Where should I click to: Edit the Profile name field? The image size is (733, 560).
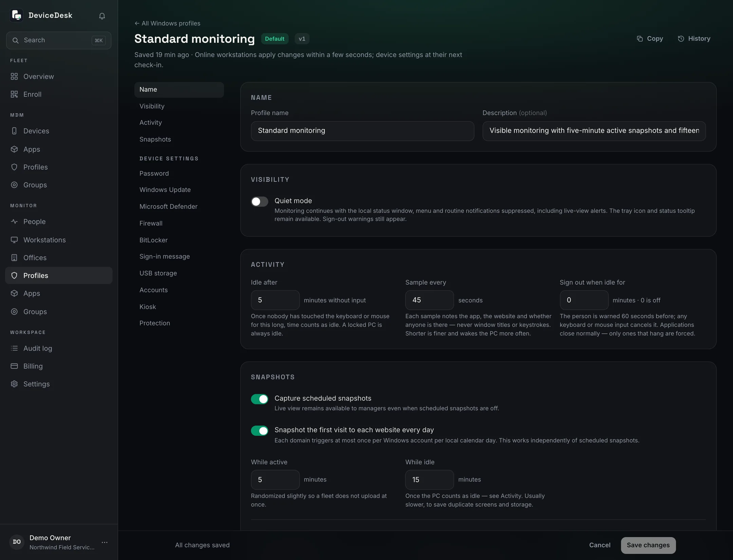click(362, 131)
